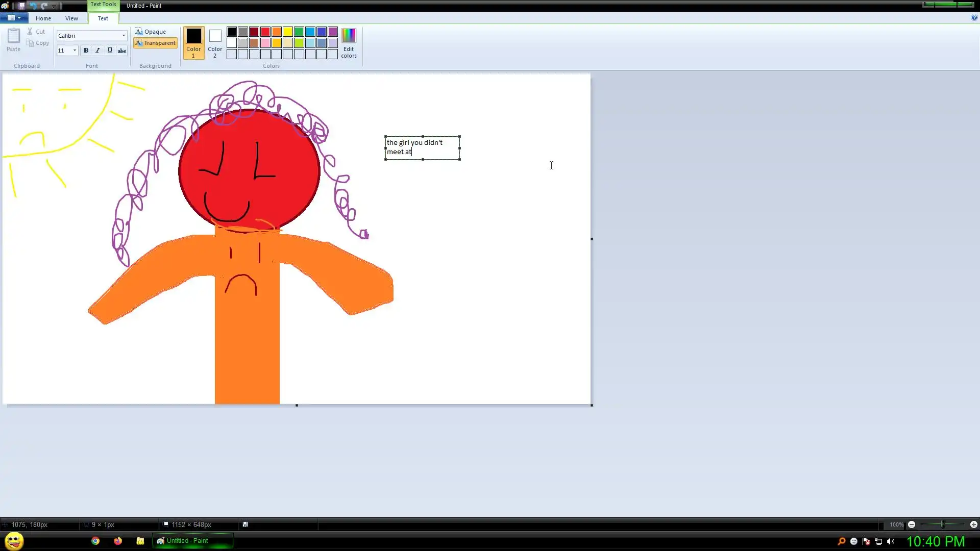Image resolution: width=980 pixels, height=551 pixels.
Task: Open Firefox from the taskbar
Action: click(x=118, y=541)
